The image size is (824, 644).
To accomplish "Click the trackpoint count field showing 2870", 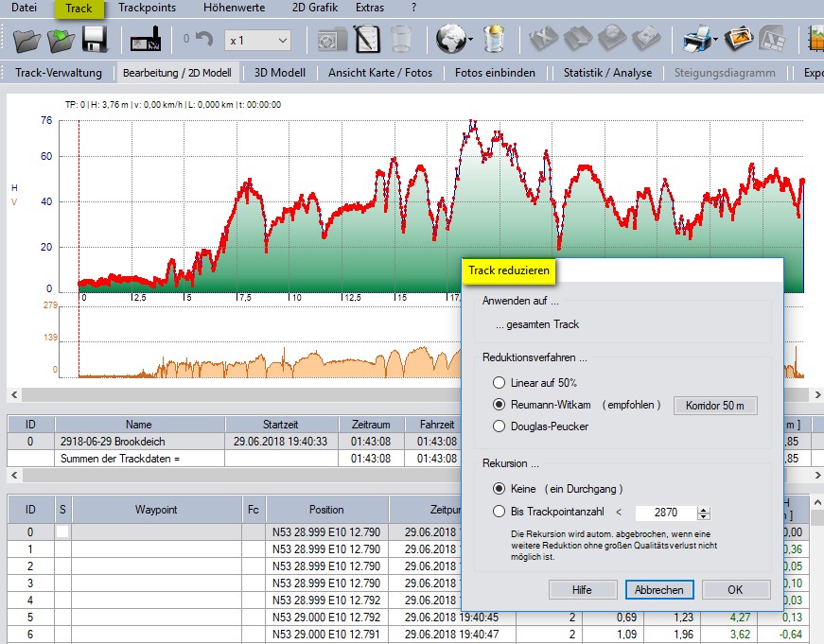I will [665, 513].
